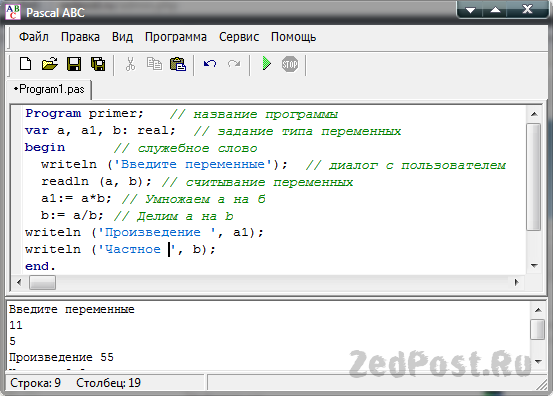Click status bar 'Строка: 9'
Screen dimensions: 553x396
pyautogui.click(x=35, y=383)
